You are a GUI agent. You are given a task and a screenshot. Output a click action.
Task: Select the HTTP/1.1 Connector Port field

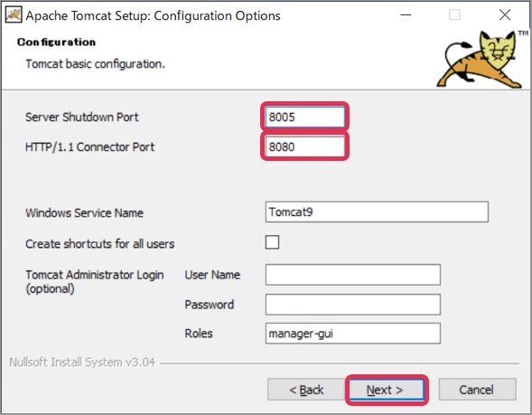point(304,146)
